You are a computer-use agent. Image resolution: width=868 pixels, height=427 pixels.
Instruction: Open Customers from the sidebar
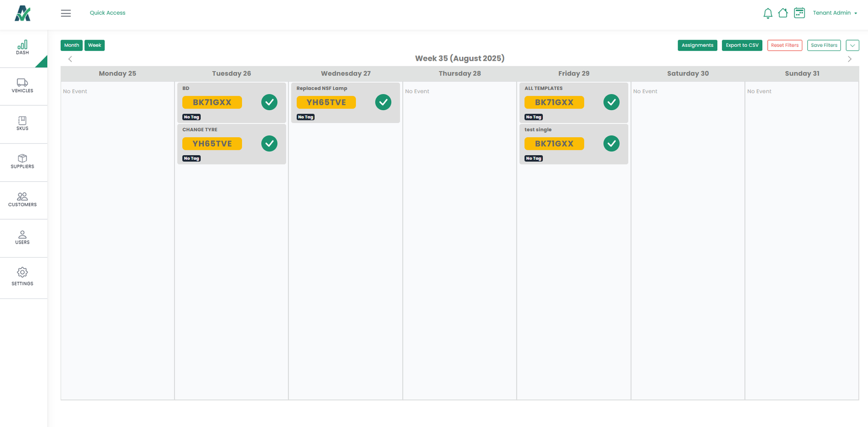22,200
